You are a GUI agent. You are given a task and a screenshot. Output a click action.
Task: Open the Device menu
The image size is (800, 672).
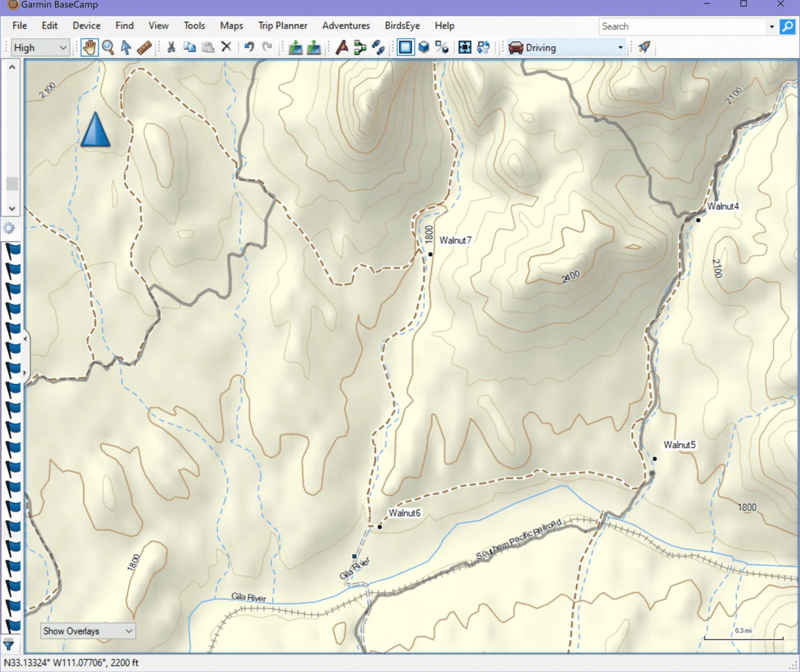[x=87, y=26]
